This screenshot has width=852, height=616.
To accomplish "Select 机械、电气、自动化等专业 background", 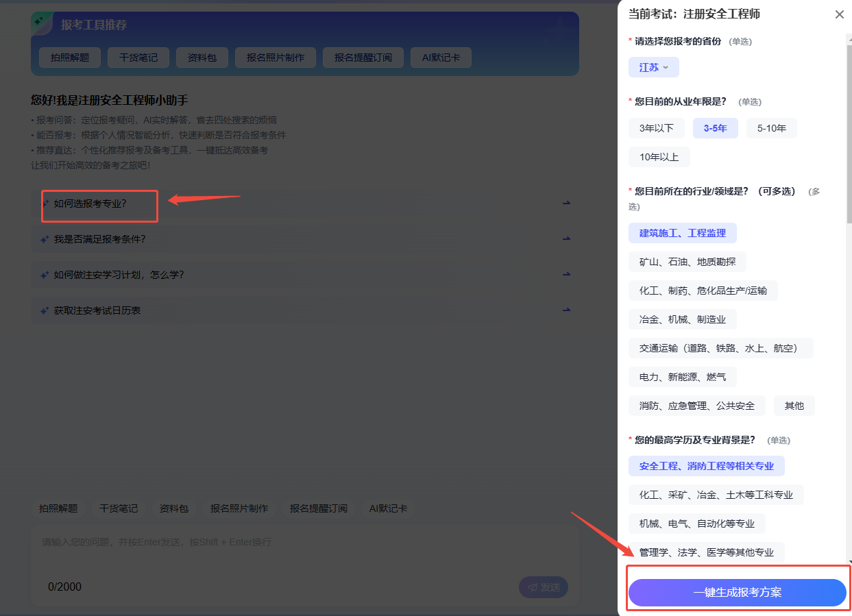I will (x=696, y=523).
